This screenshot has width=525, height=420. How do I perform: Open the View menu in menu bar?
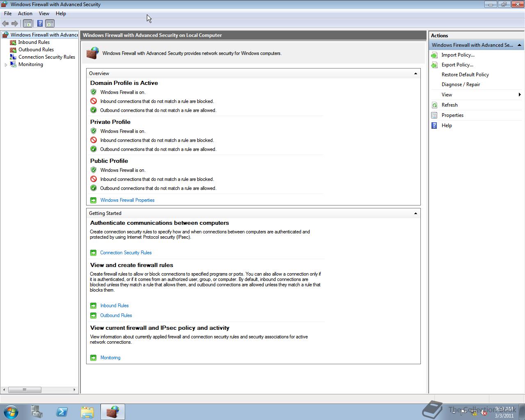44,14
